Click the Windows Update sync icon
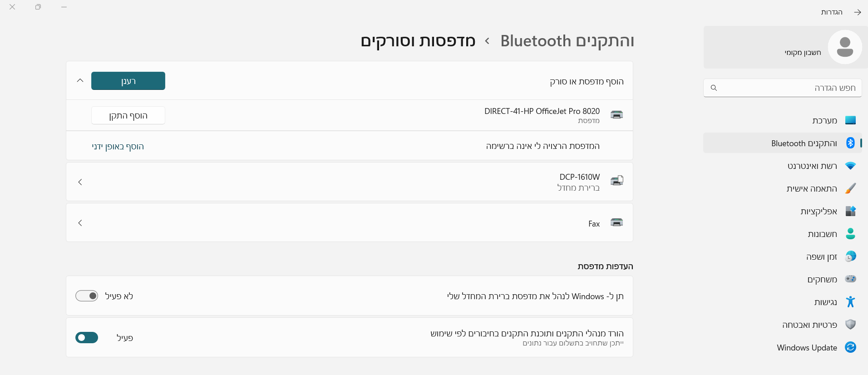This screenshot has width=868, height=375. coord(850,347)
